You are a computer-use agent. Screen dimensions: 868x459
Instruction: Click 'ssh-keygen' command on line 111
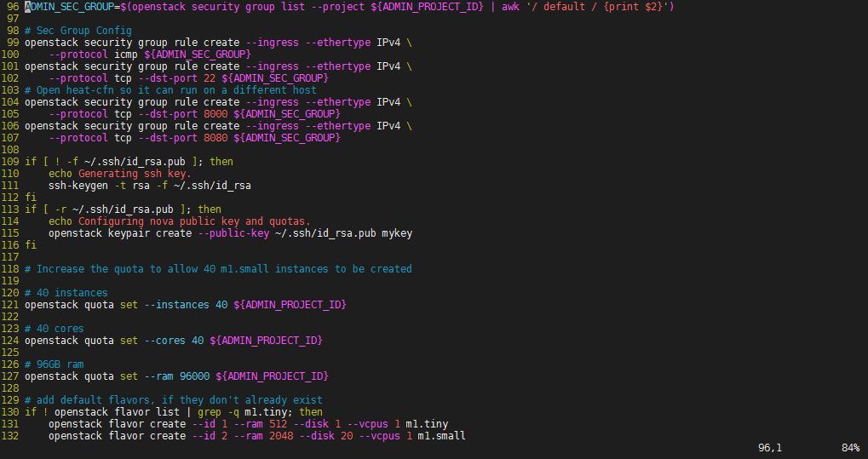pyautogui.click(x=78, y=186)
